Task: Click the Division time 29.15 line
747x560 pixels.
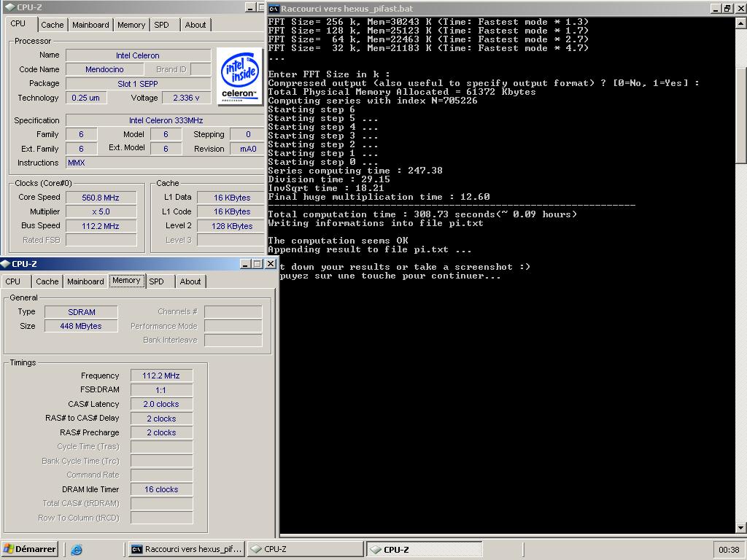Action: (329, 179)
